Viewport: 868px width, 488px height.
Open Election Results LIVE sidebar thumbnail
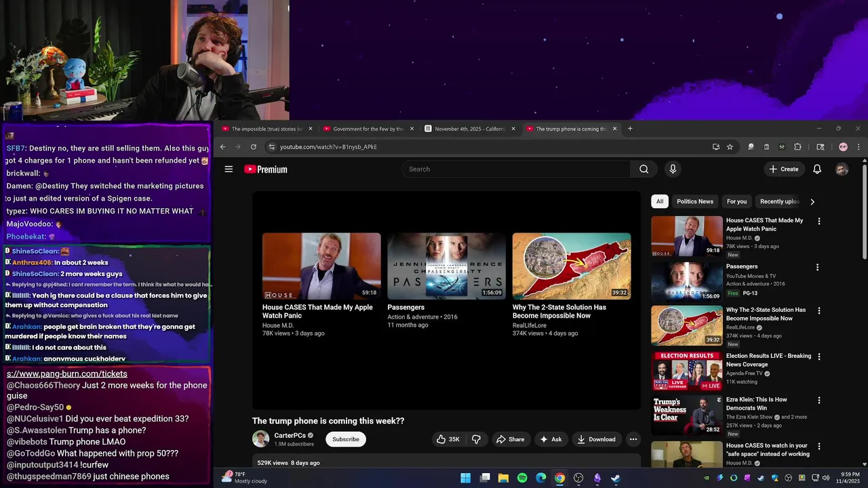687,371
